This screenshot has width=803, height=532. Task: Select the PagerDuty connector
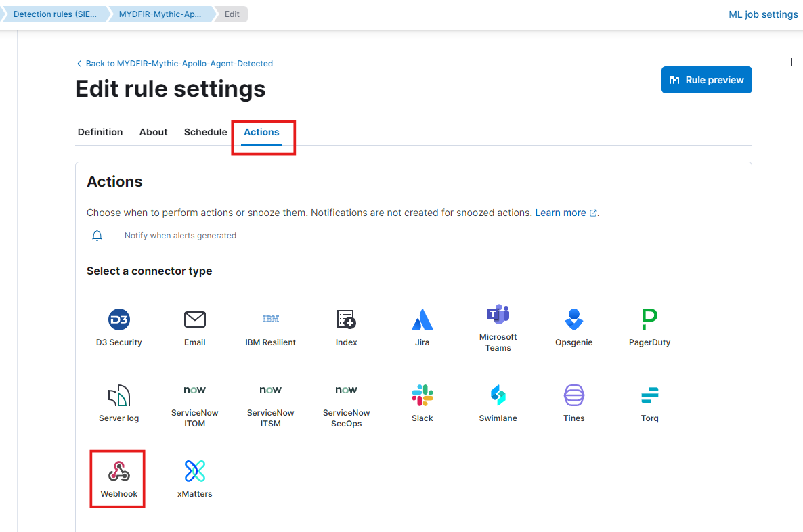[x=649, y=327]
